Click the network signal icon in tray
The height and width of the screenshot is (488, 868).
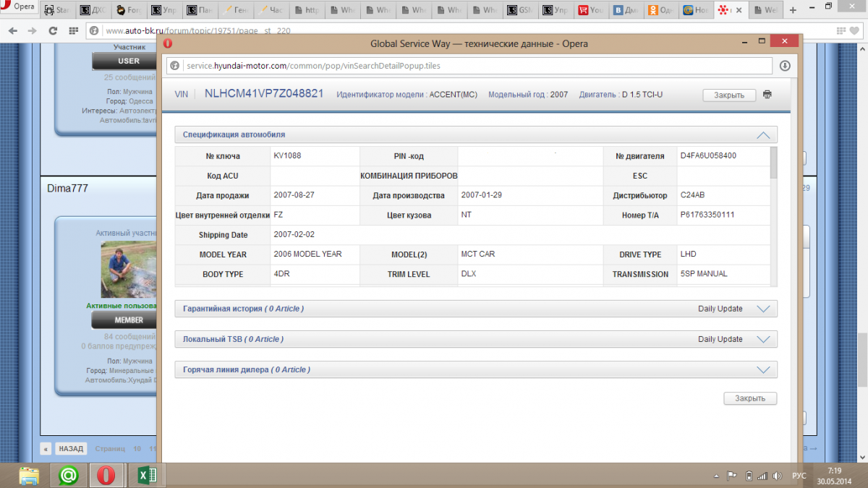762,476
